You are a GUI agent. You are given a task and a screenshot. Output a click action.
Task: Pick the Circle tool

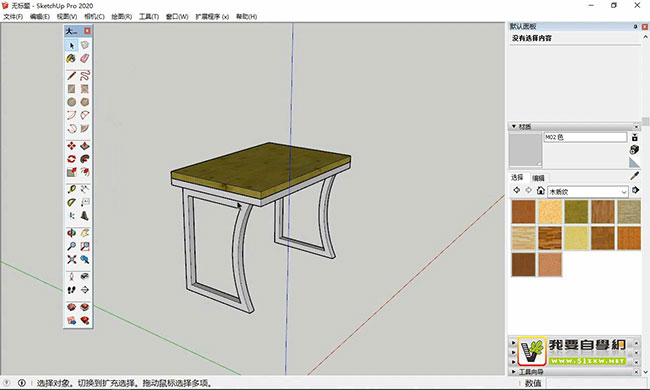(x=71, y=102)
